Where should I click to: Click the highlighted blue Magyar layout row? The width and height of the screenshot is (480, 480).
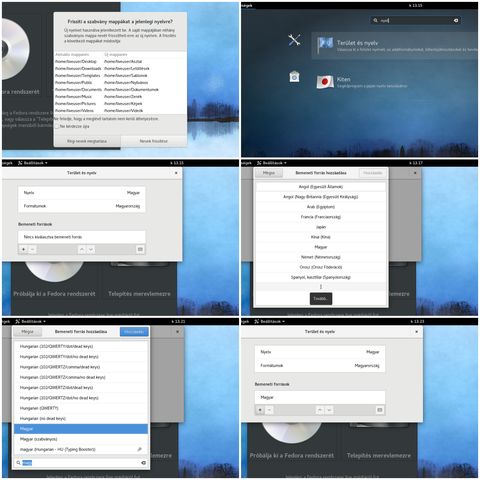point(81,429)
